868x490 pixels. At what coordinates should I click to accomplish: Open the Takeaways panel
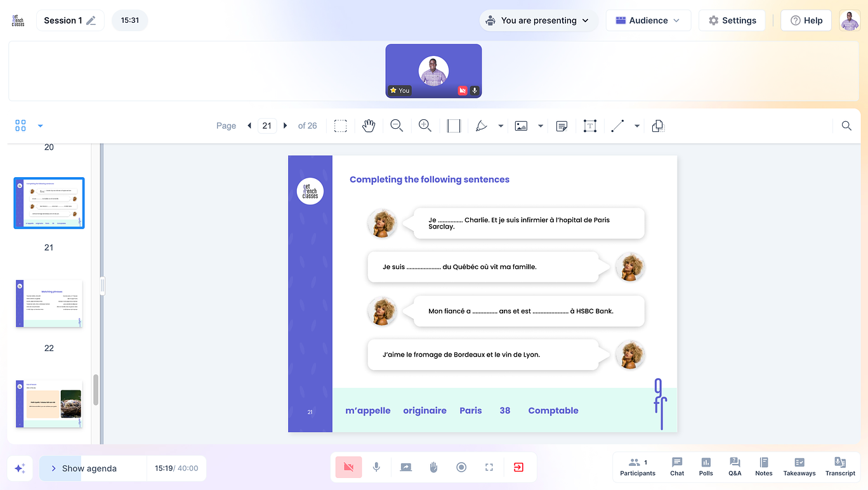799,467
